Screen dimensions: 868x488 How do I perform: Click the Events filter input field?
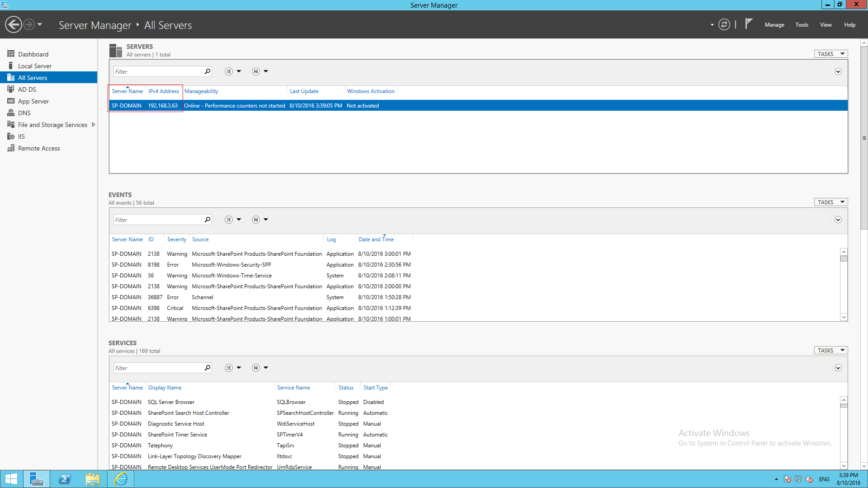click(x=158, y=220)
